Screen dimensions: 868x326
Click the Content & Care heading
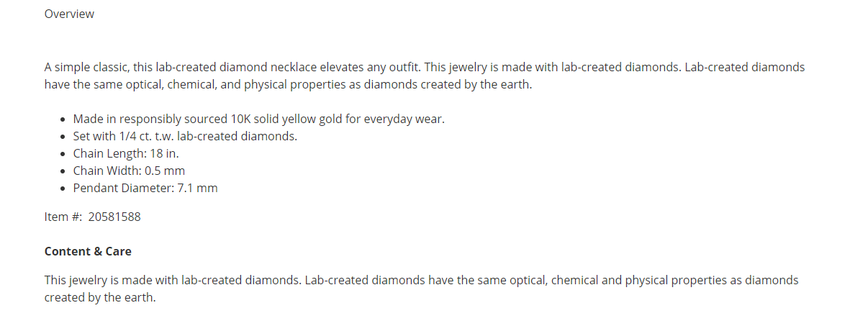tap(88, 251)
